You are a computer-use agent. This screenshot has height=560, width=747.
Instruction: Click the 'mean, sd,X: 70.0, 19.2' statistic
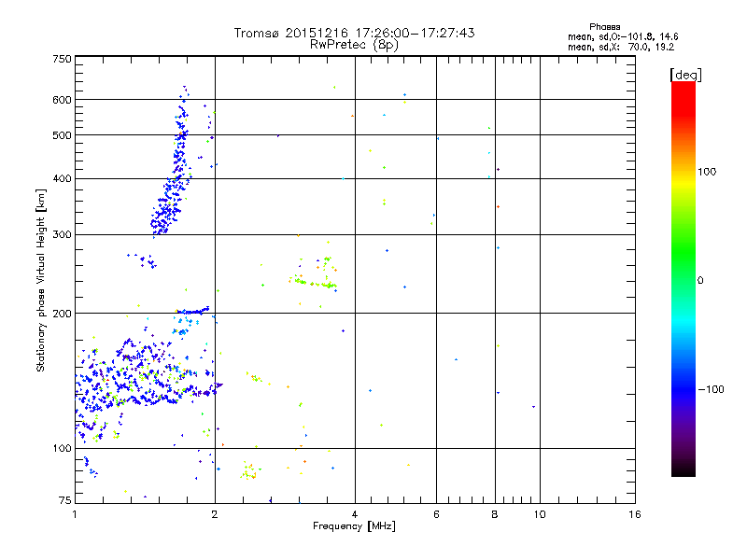(621, 47)
